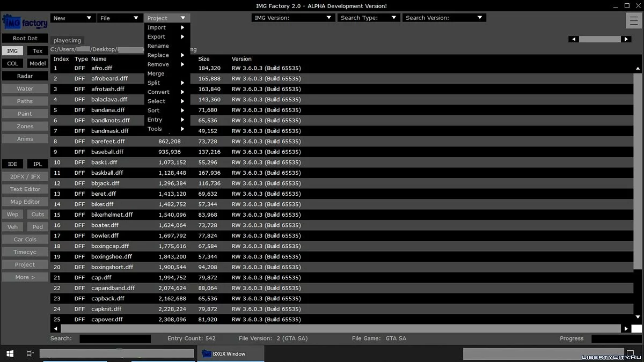Open Task View on taskbar
The image size is (644, 362).
[30, 353]
